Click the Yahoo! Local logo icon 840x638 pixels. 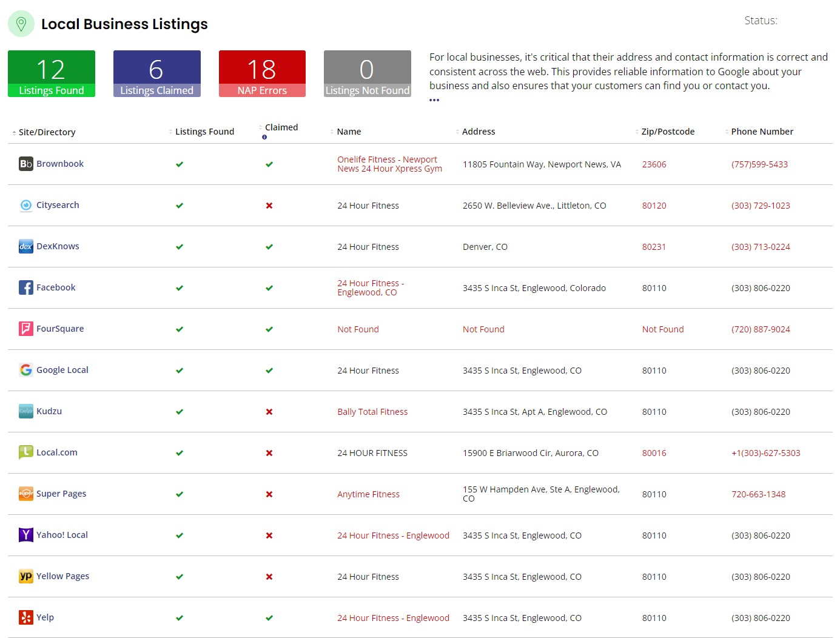[25, 535]
